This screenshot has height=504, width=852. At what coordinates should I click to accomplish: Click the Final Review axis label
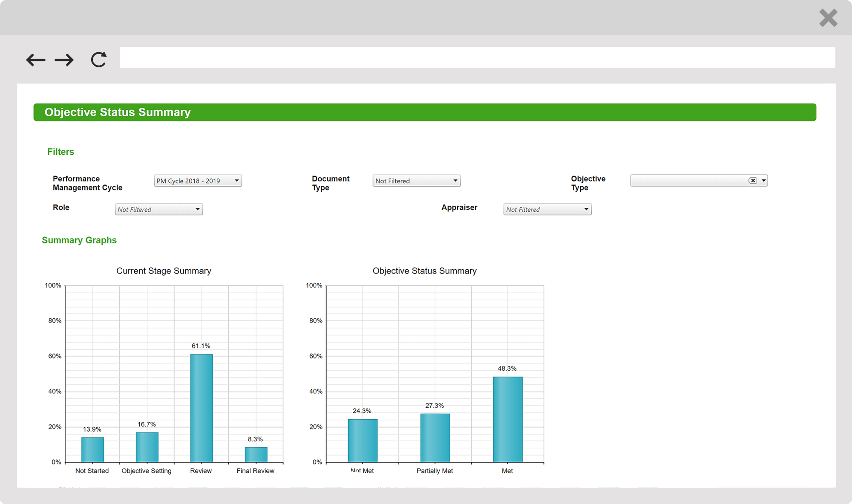pyautogui.click(x=256, y=471)
